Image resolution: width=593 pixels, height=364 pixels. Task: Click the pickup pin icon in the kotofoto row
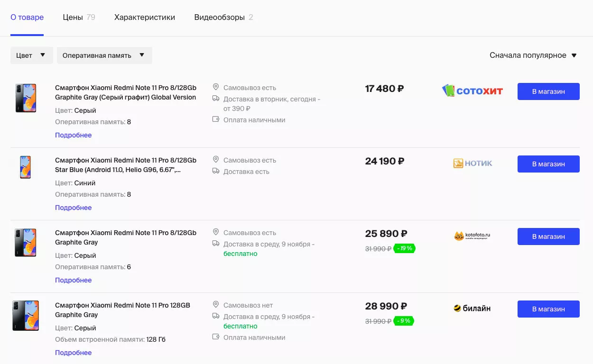[216, 232]
